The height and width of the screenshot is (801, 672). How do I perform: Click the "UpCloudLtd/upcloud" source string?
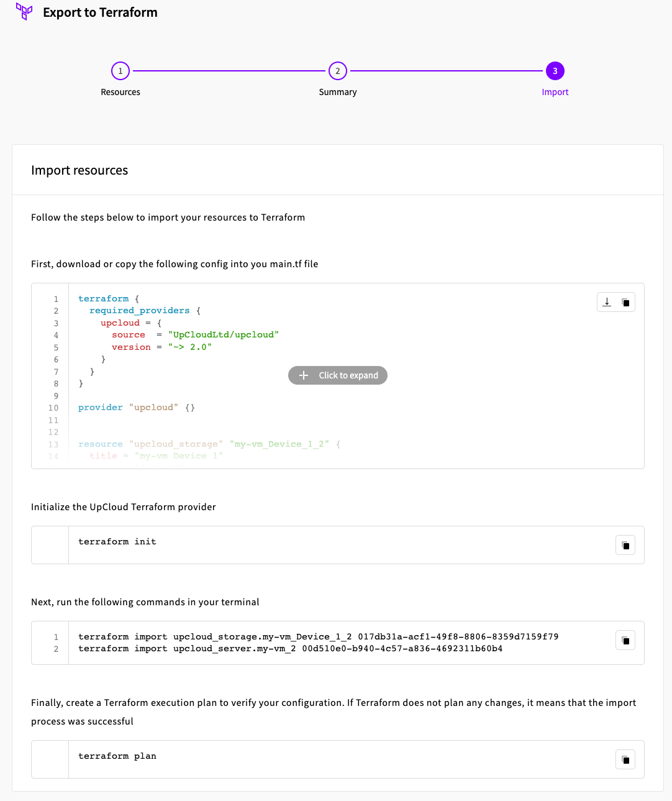point(224,335)
